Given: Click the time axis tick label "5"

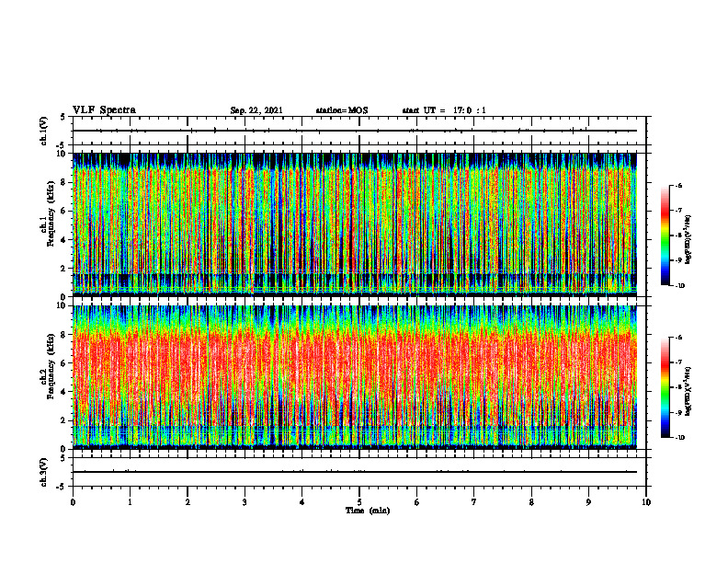Looking at the screenshot, I should [x=359, y=502].
